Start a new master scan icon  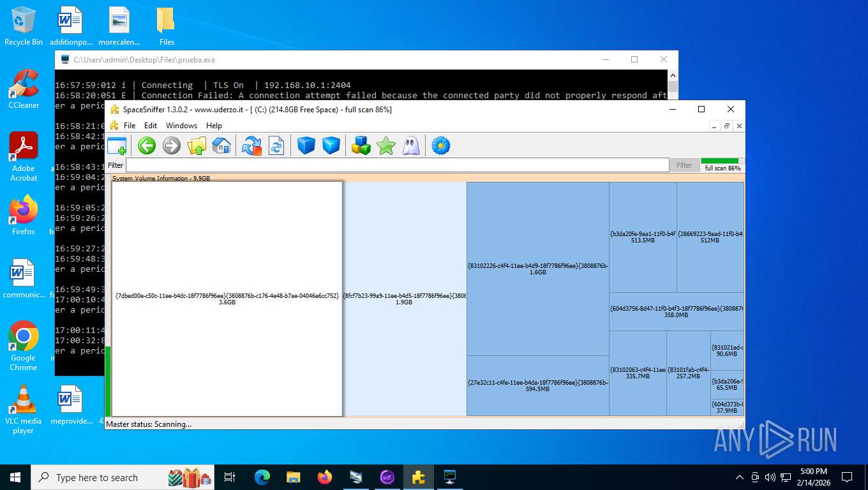[252, 145]
